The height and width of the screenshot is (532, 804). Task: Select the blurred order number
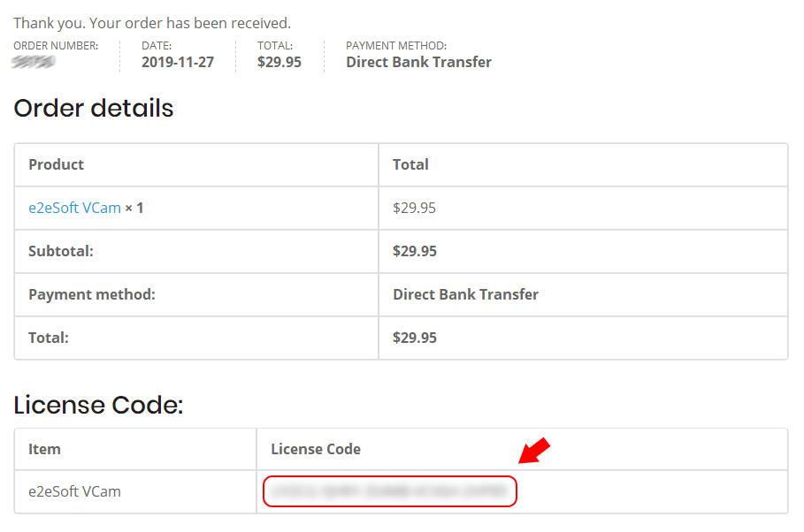(34, 62)
